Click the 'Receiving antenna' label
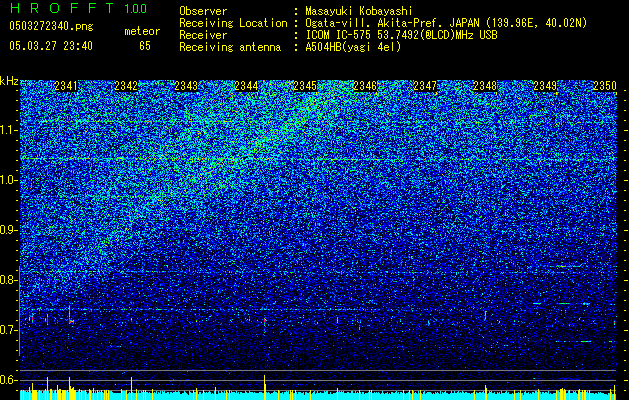This screenshot has height=400, width=629. tap(230, 47)
